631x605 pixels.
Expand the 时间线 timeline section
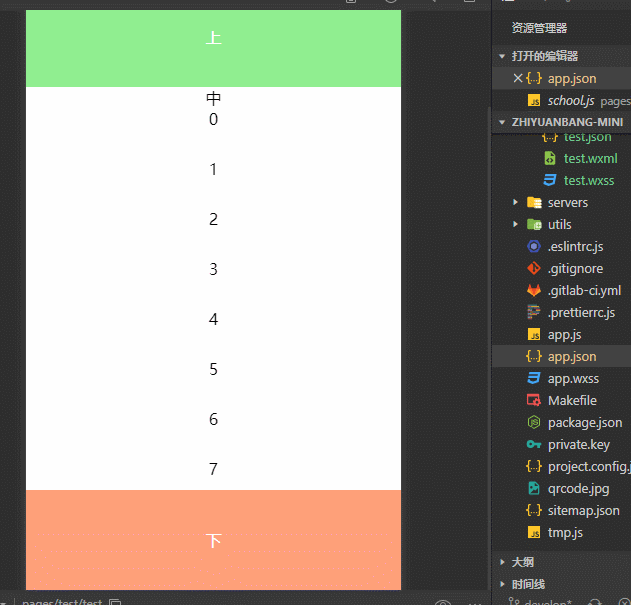(x=502, y=584)
